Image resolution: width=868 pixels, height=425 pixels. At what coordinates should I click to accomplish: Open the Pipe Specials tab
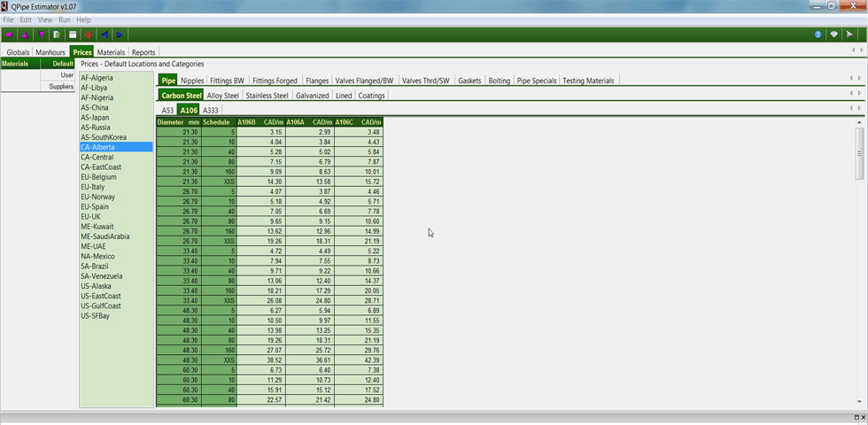[537, 81]
